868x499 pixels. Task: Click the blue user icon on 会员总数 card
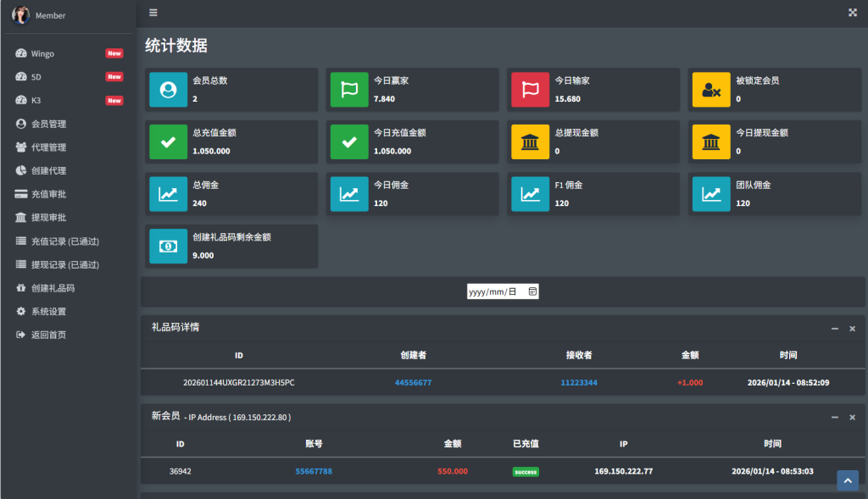tap(168, 89)
